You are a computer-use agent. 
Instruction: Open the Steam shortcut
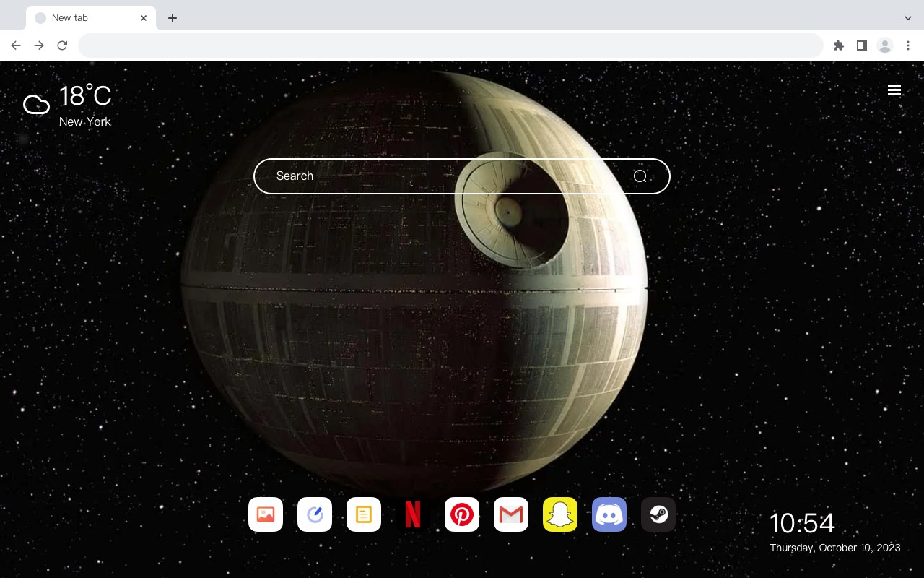click(658, 514)
